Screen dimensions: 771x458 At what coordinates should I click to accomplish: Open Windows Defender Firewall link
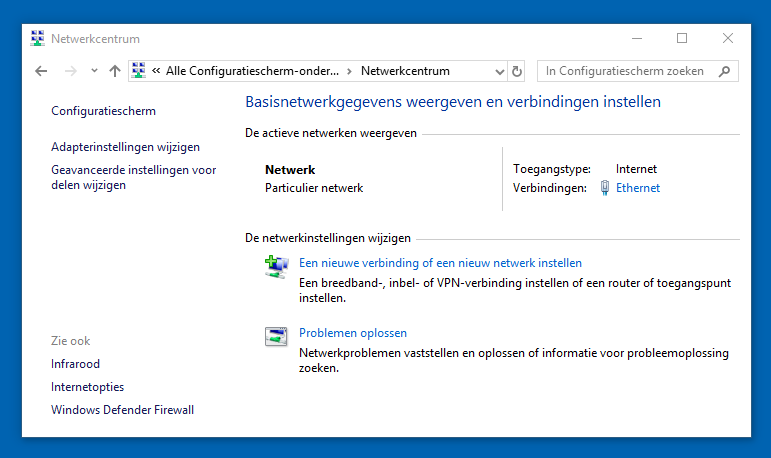[122, 410]
